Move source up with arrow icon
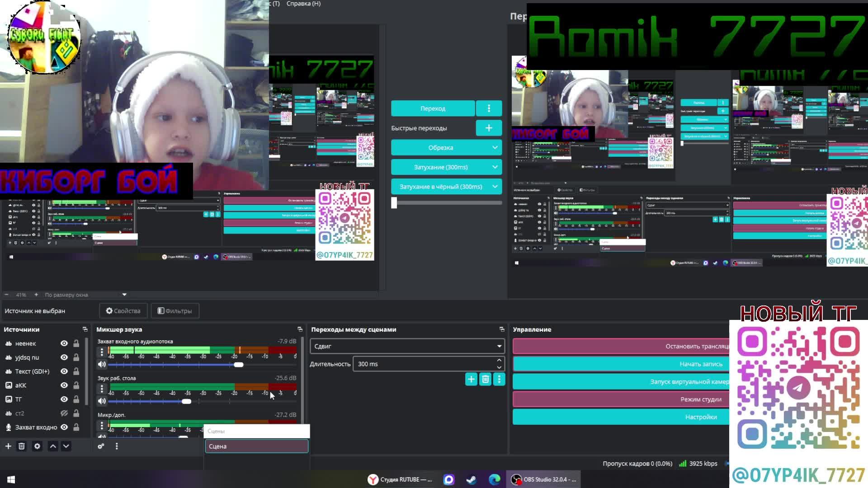 coord(53,446)
